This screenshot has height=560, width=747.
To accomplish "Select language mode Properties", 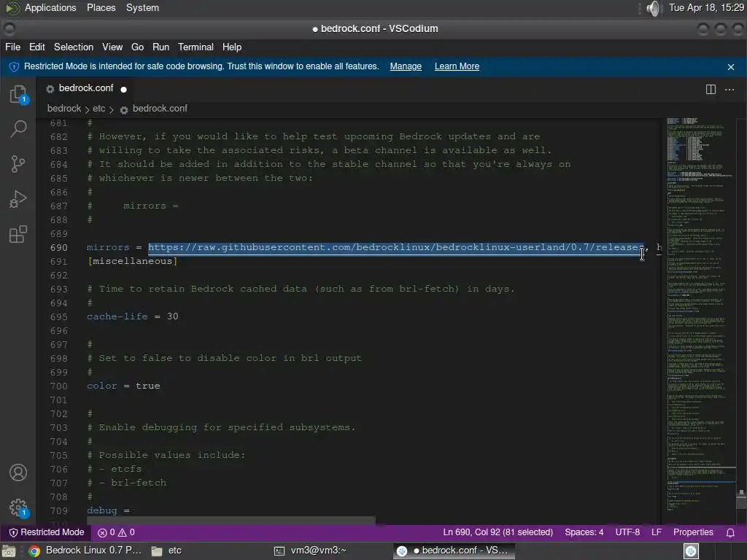I will coord(693,532).
